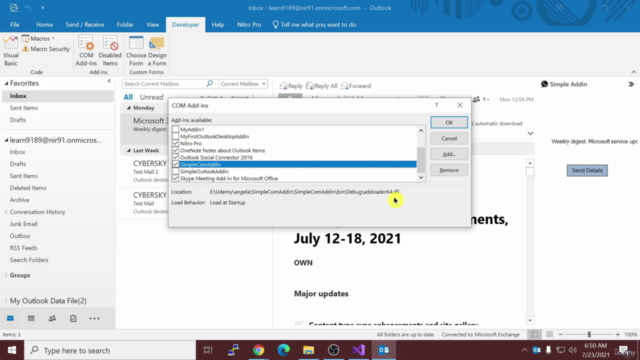The height and width of the screenshot is (360, 640).
Task: Click the Send Details button
Action: click(587, 170)
